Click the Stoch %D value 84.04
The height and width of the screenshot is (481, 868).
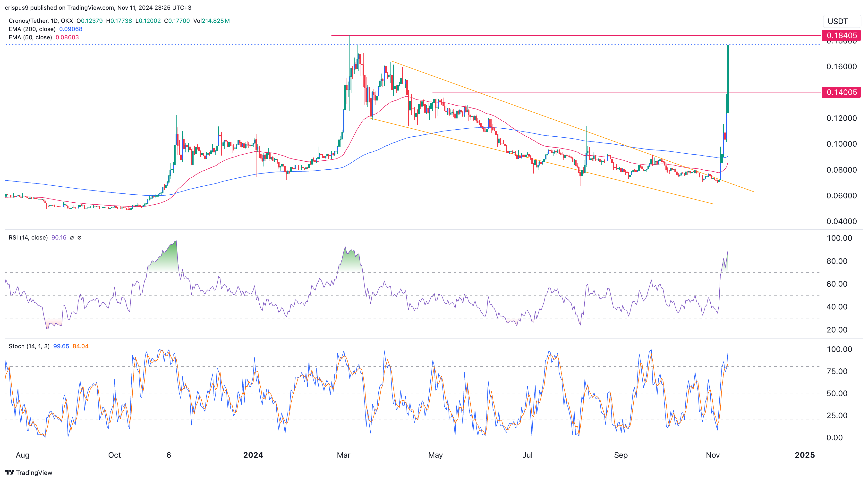tap(81, 346)
